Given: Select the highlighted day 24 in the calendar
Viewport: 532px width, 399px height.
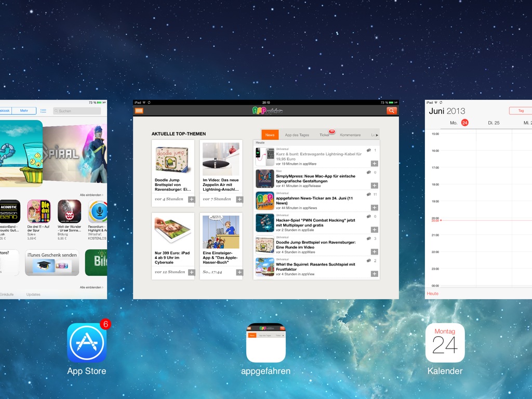Looking at the screenshot, I should (x=464, y=123).
